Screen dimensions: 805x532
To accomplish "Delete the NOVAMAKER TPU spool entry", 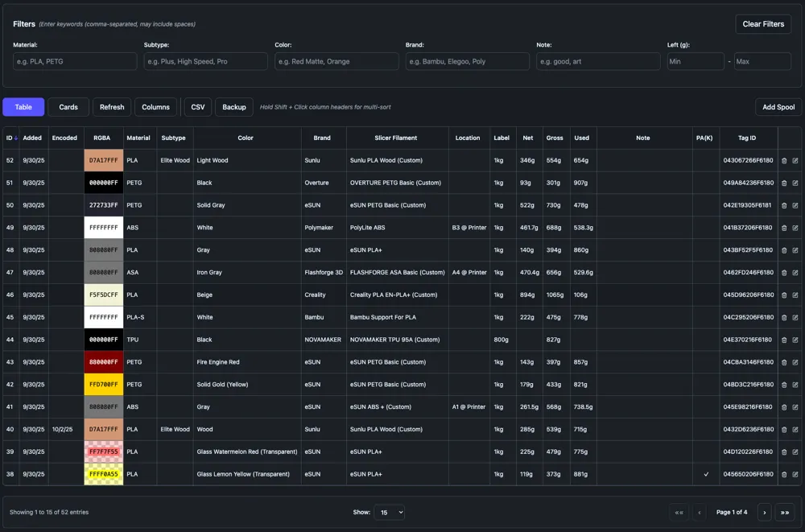I will click(784, 340).
